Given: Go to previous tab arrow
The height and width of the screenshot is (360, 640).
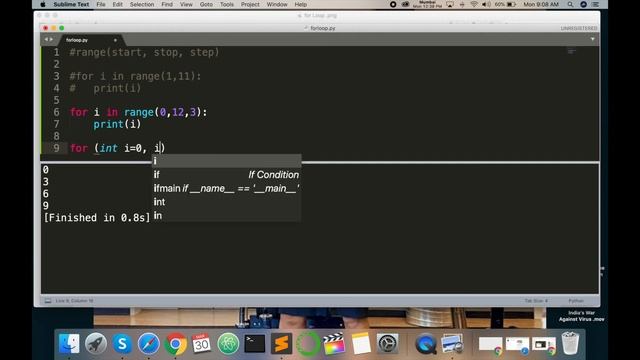Looking at the screenshot, I should (x=46, y=39).
